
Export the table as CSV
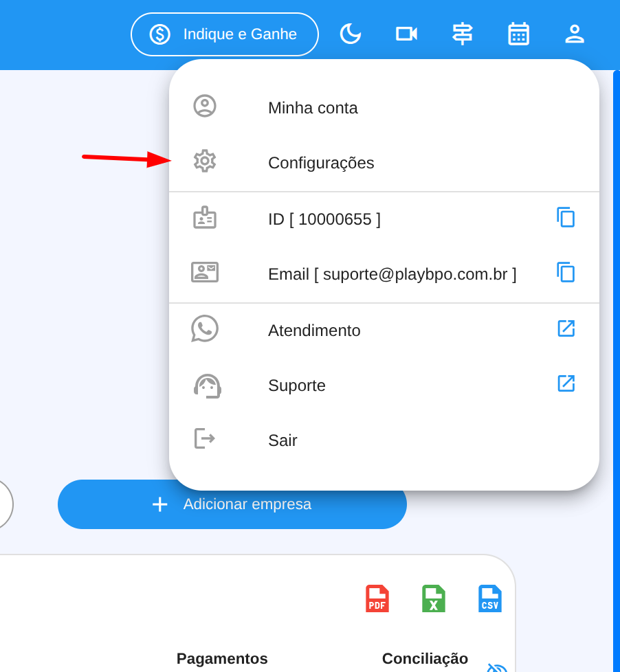pyautogui.click(x=490, y=598)
